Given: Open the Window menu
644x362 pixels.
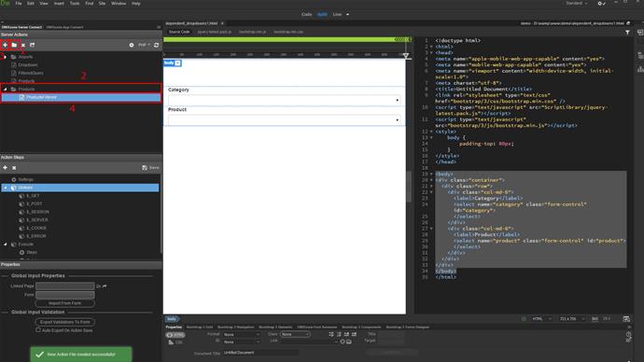Looking at the screenshot, I should (x=119, y=4).
